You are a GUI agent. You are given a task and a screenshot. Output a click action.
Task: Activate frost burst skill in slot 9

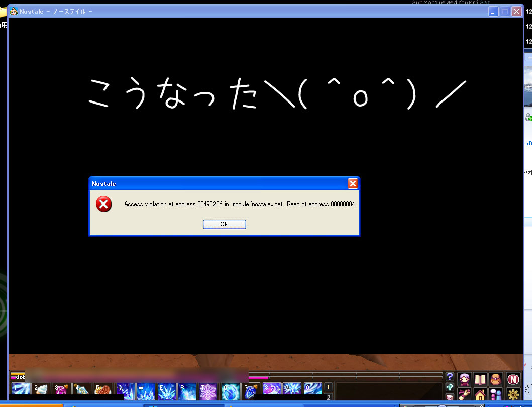pyautogui.click(x=292, y=389)
